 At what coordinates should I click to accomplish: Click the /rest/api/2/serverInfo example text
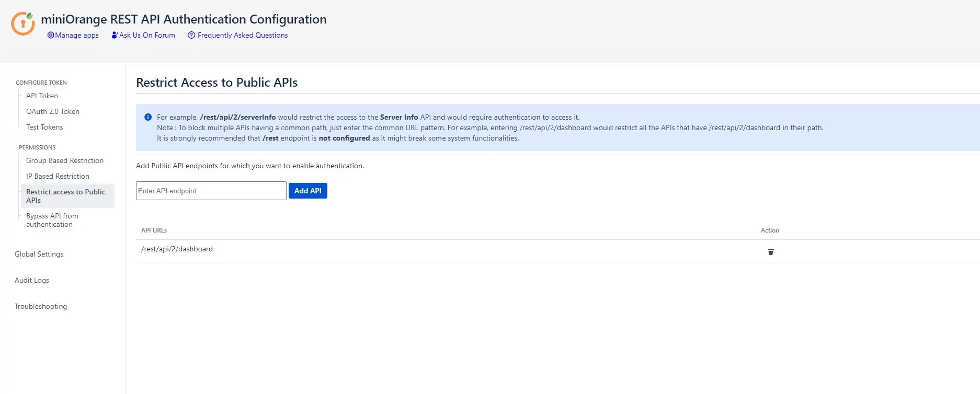pos(238,117)
